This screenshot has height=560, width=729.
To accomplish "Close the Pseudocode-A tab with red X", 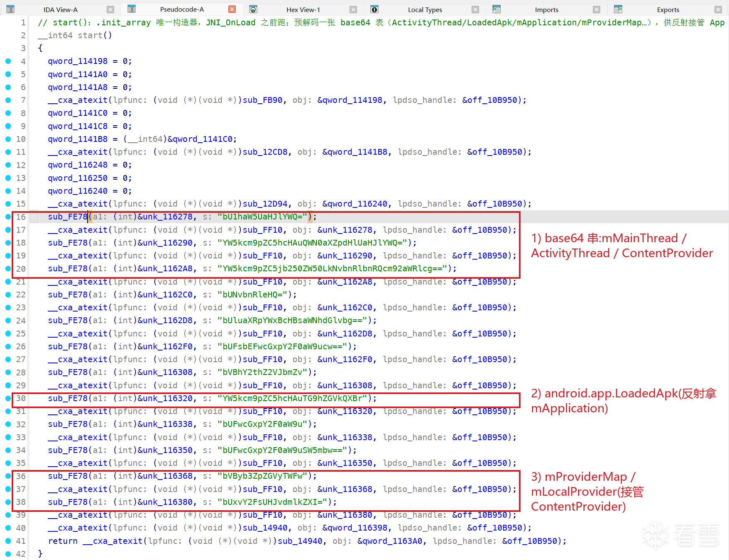I will 232,9.
